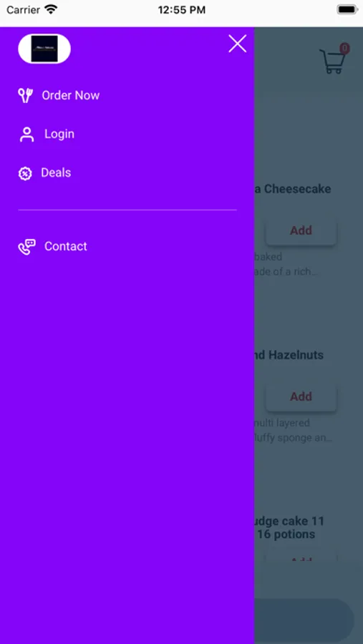Tap the cart badge showing 0

click(344, 49)
